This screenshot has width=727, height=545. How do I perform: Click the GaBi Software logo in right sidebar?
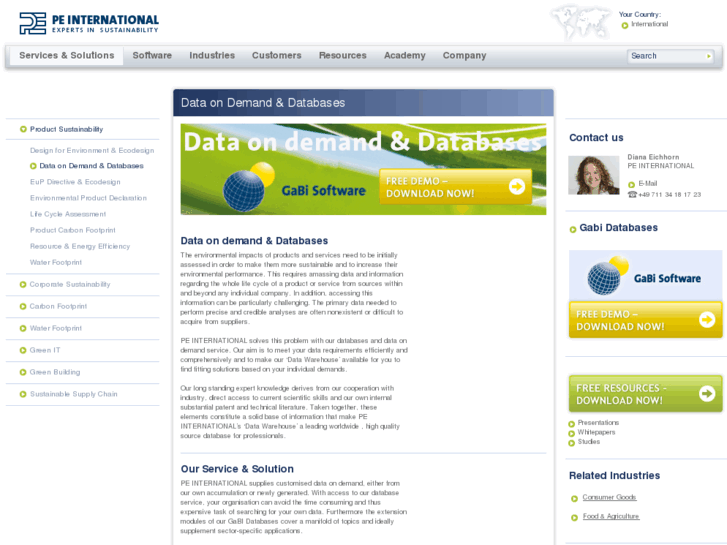click(645, 276)
